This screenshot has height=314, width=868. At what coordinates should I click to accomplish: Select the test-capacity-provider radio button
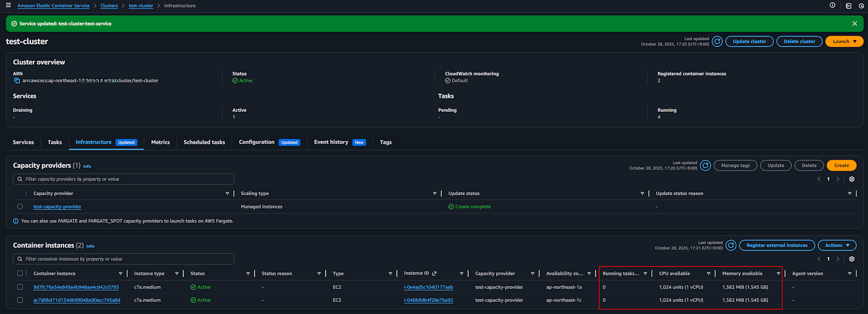(20, 206)
